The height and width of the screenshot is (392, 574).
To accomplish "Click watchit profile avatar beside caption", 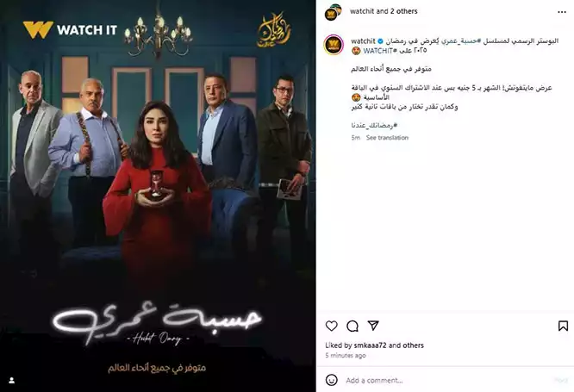I will click(x=334, y=45).
